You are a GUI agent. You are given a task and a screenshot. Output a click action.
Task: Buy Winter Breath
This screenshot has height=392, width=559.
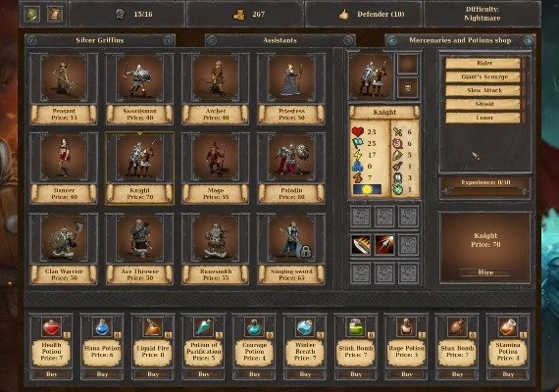[x=305, y=374]
